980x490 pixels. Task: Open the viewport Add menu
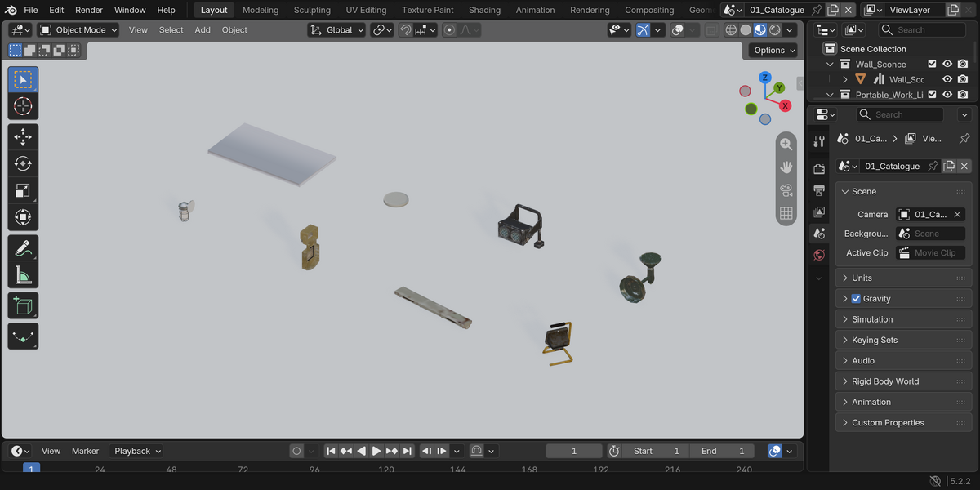(x=203, y=30)
